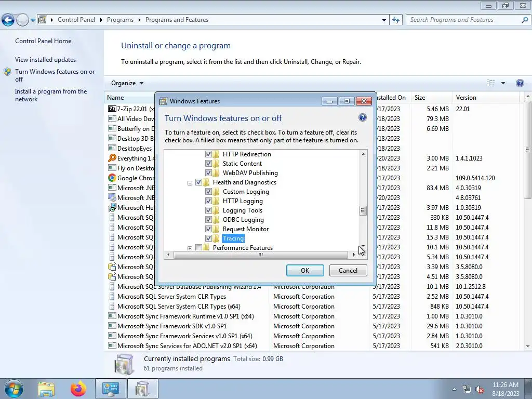Toggle Health and Diagnostics checkbox
The height and width of the screenshot is (399, 532).
198,182
